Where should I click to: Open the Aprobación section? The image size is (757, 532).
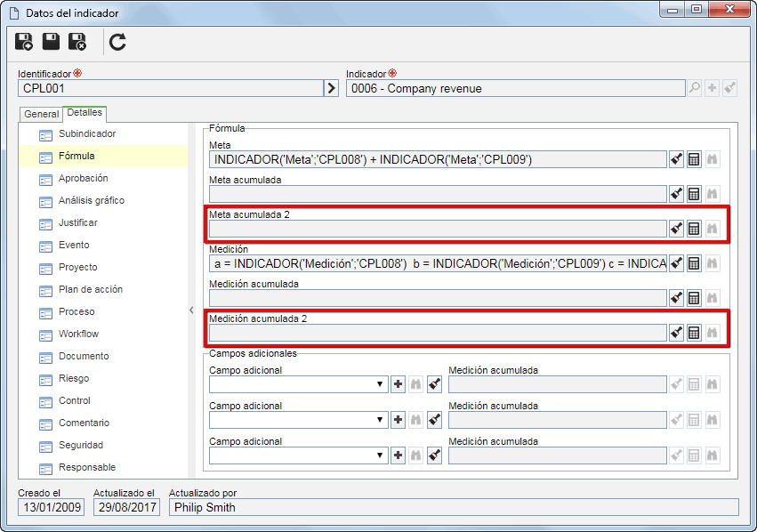[x=84, y=178]
